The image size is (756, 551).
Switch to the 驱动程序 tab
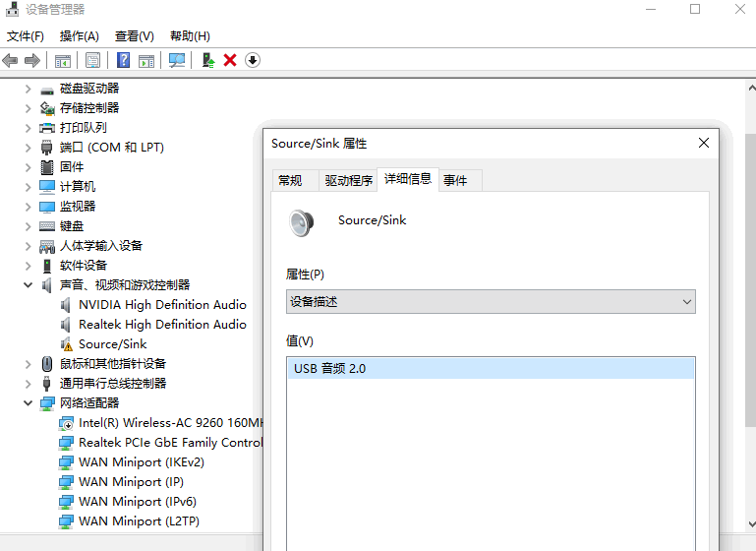coord(348,181)
